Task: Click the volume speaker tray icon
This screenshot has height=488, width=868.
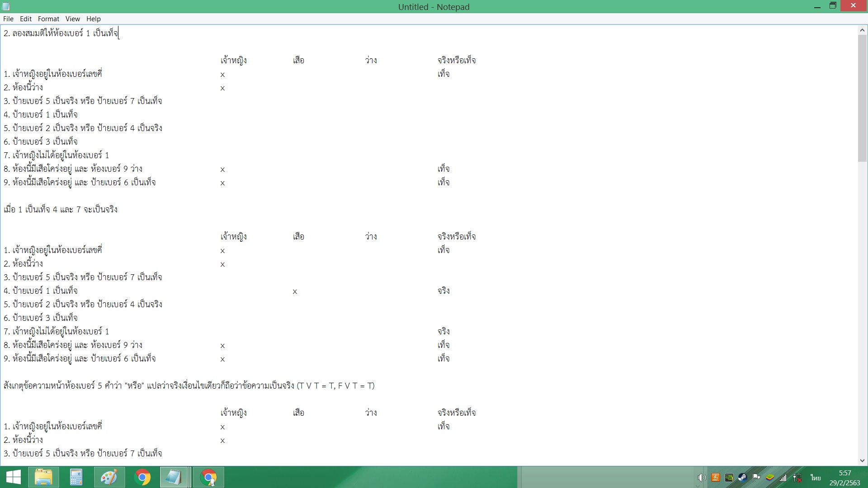Action: [702, 478]
